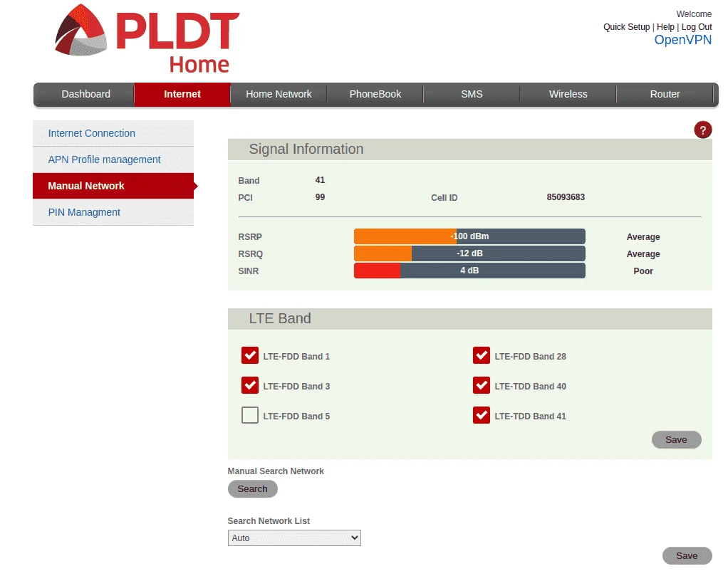This screenshot has width=728, height=571.
Task: Uncheck the LTE-FDD Band 3 checkbox
Action: click(x=250, y=385)
